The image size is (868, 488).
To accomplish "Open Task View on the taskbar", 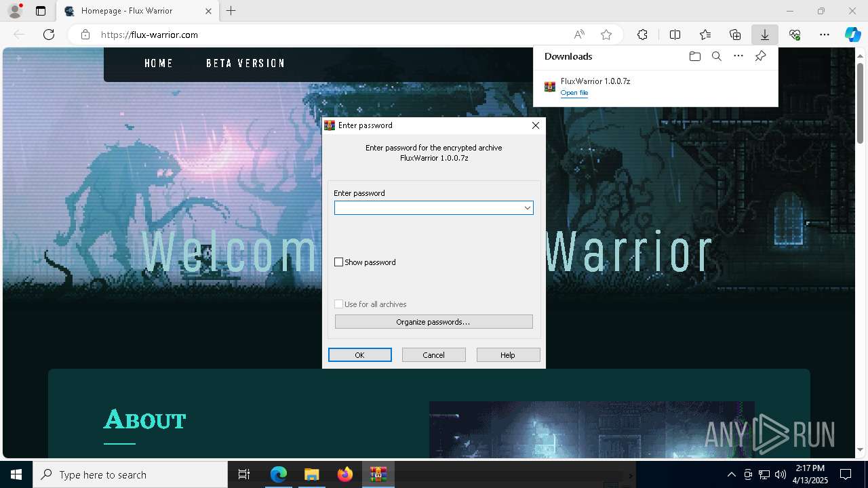I will pyautogui.click(x=244, y=474).
